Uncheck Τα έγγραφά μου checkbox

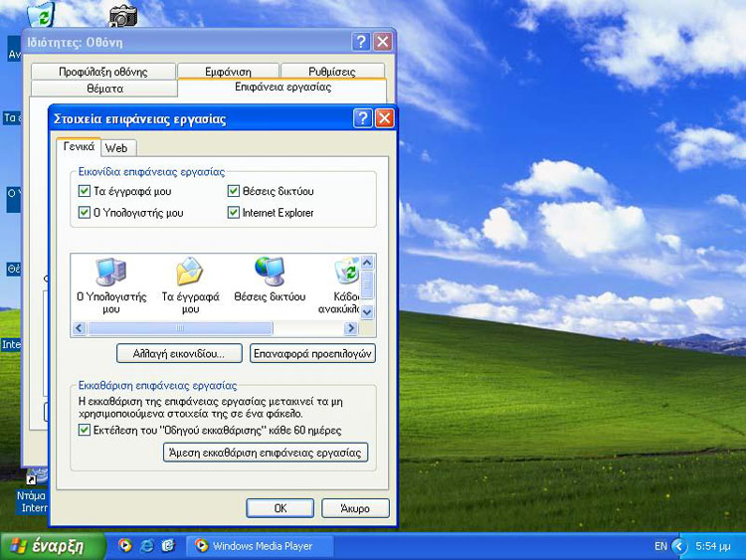(x=85, y=191)
